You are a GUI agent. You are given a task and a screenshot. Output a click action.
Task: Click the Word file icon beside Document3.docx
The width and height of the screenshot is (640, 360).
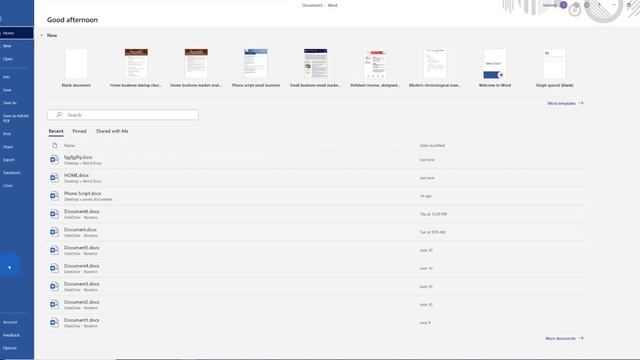[54, 286]
